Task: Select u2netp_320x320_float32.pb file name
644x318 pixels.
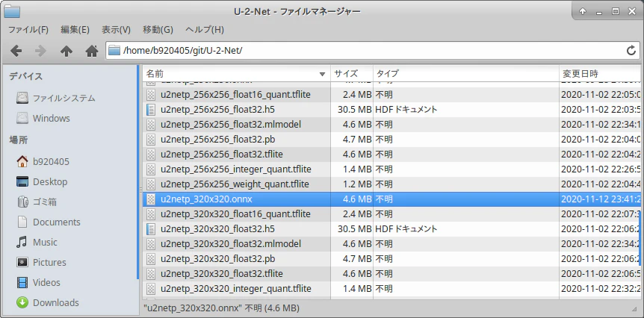Action: [217, 259]
